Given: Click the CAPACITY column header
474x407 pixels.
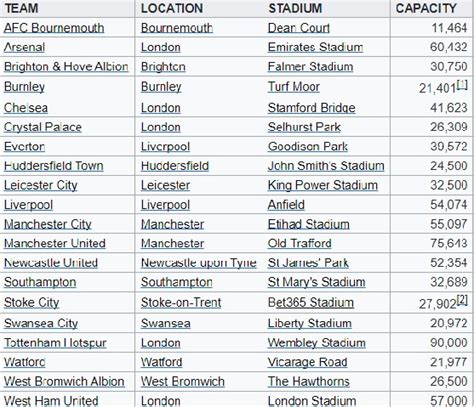Looking at the screenshot, I should (x=426, y=8).
